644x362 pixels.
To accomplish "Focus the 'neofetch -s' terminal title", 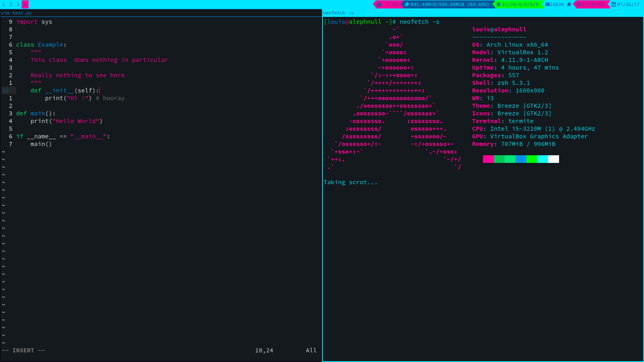I will (339, 13).
